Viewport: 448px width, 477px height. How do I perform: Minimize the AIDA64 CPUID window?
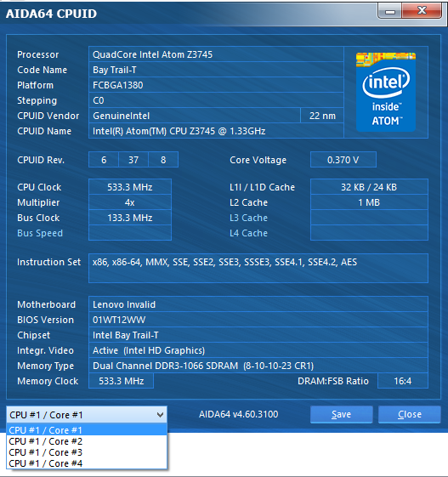390,11
